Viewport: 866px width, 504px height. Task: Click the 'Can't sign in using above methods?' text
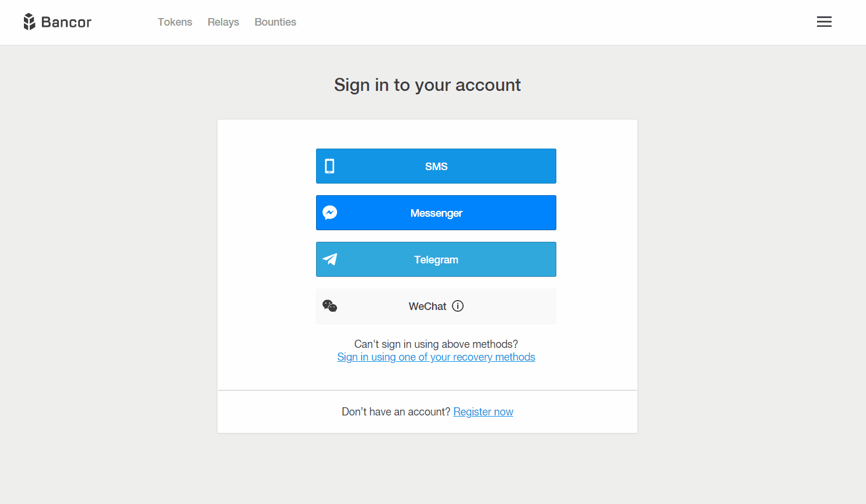pyautogui.click(x=436, y=344)
